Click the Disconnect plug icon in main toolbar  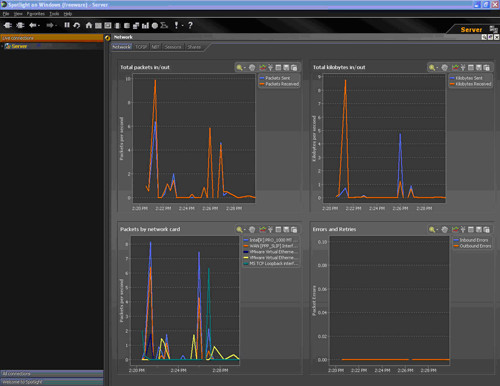pyautogui.click(x=20, y=25)
